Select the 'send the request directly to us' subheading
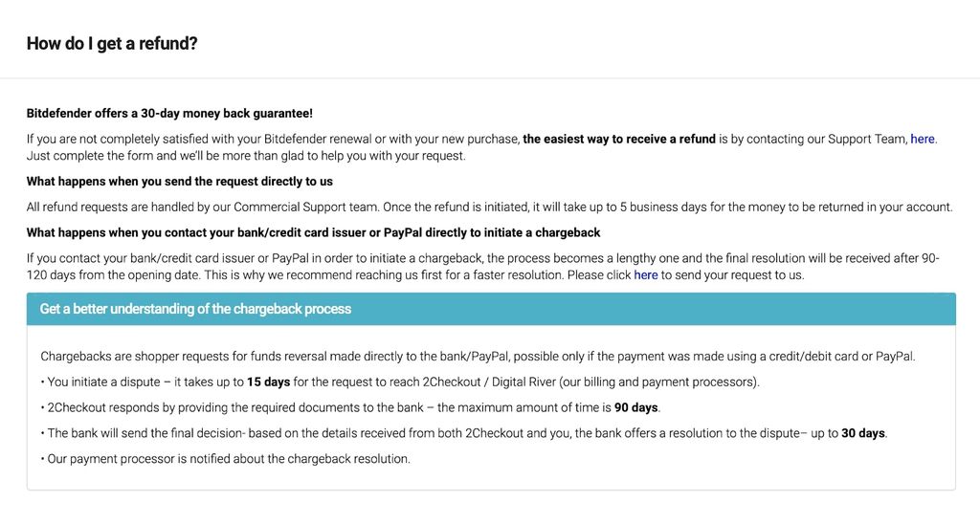Screen dimensions: 980x524 (x=180, y=181)
